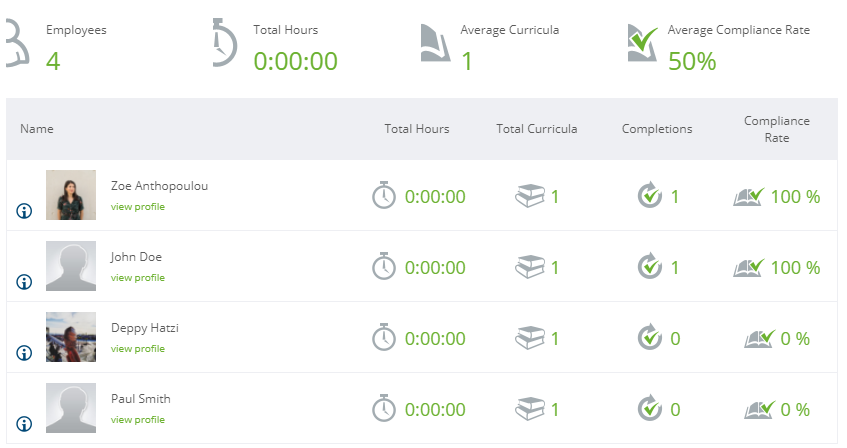
Task: Click Average Compliance Rate checkmark icon
Action: pyautogui.click(x=643, y=43)
